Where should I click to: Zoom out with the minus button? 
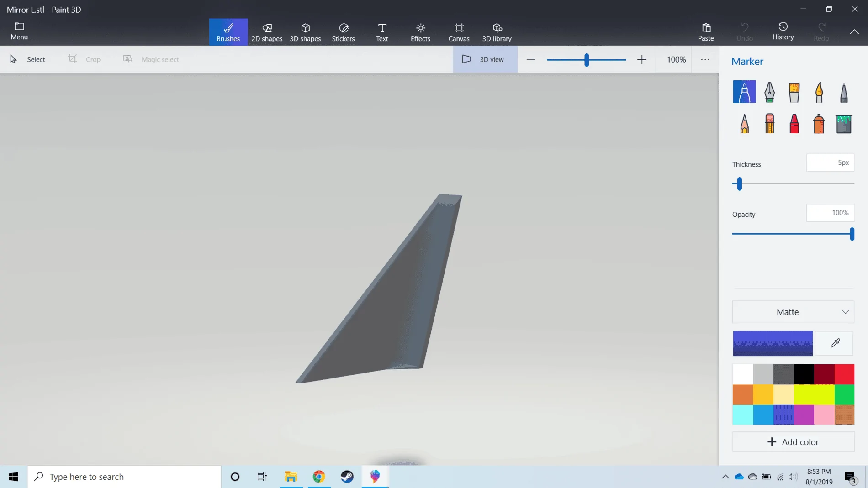click(x=530, y=59)
